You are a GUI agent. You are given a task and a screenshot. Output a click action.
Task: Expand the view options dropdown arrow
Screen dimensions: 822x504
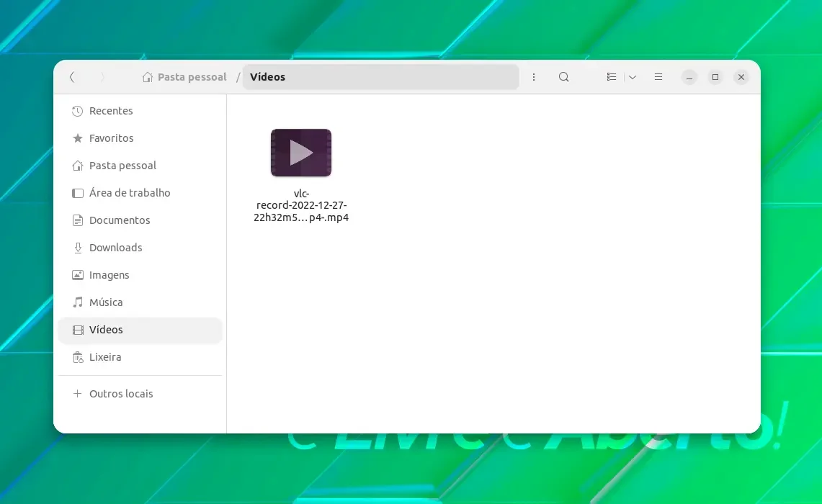(633, 77)
